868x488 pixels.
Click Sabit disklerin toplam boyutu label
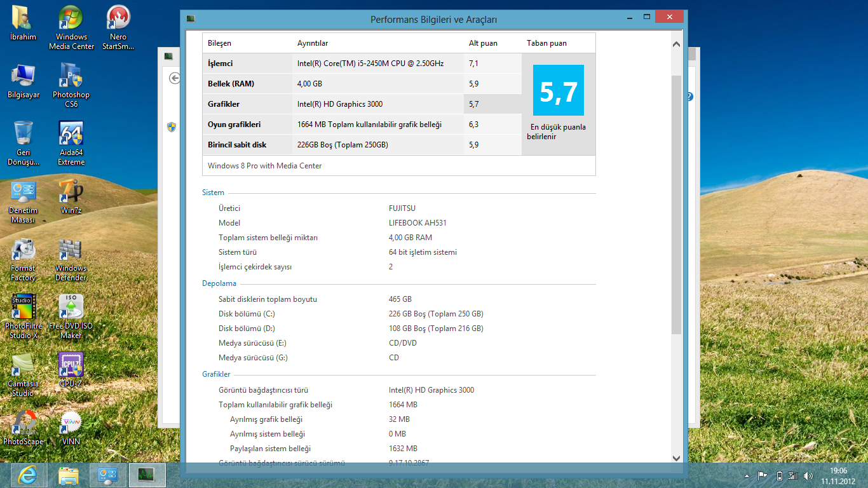268,299
